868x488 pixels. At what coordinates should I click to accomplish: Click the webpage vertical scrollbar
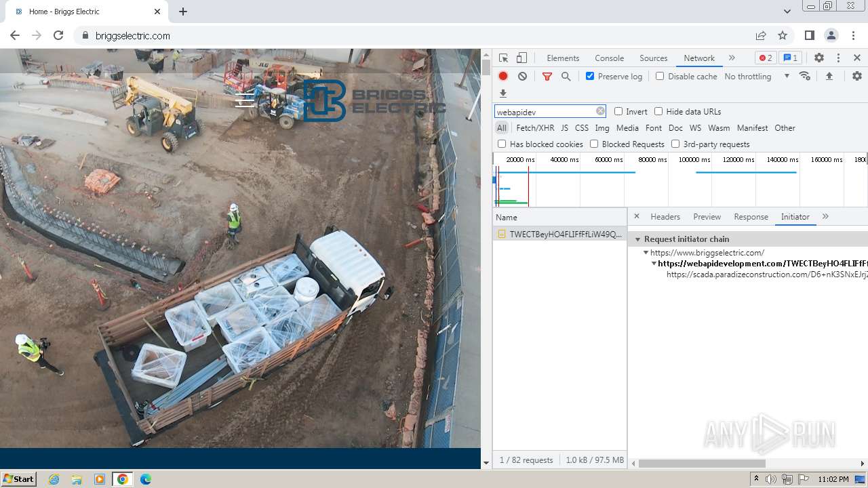pyautogui.click(x=486, y=67)
